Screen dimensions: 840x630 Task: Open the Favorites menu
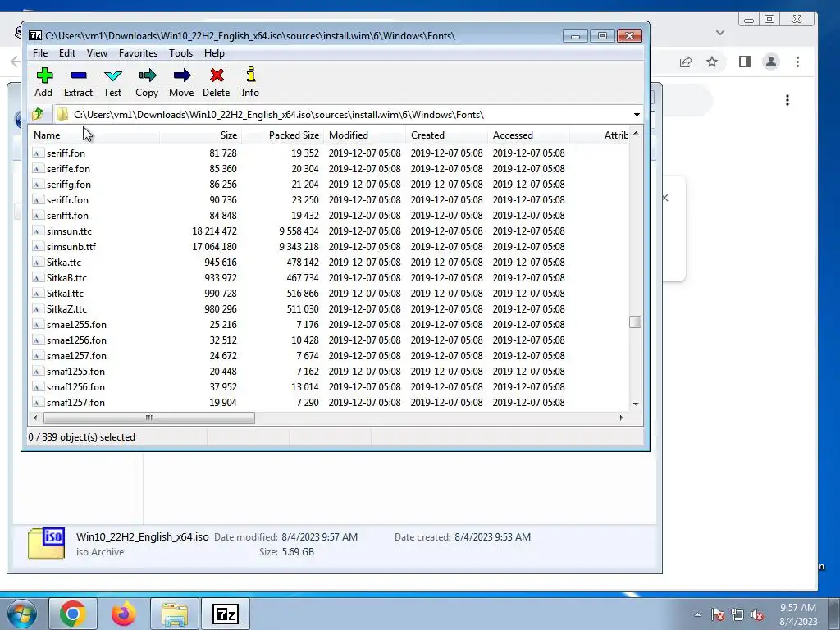coord(138,53)
